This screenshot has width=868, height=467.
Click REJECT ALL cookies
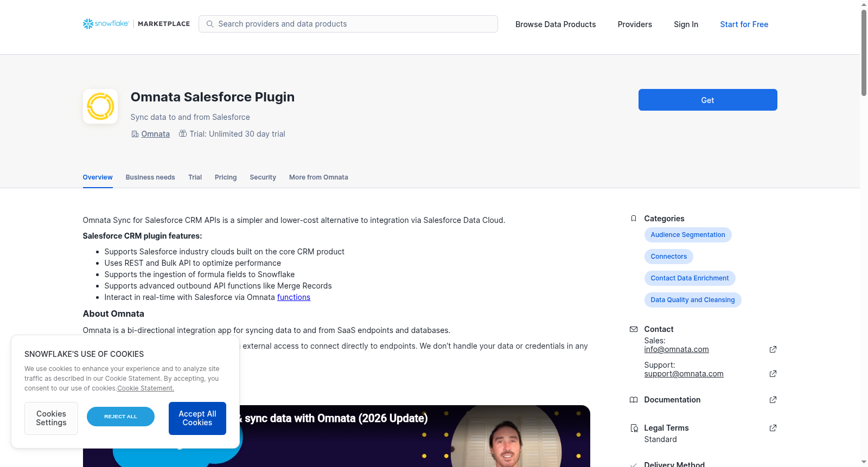tap(120, 417)
